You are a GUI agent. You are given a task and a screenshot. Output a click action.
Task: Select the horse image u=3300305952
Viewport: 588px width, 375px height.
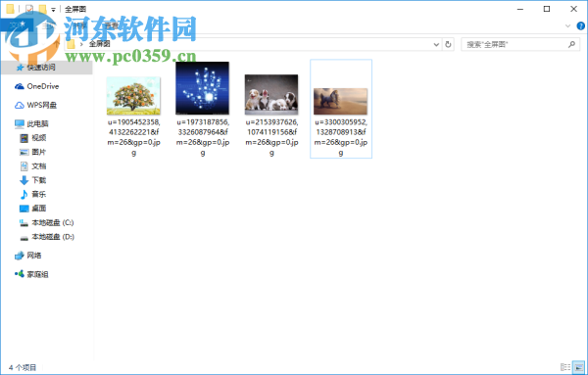click(x=341, y=109)
